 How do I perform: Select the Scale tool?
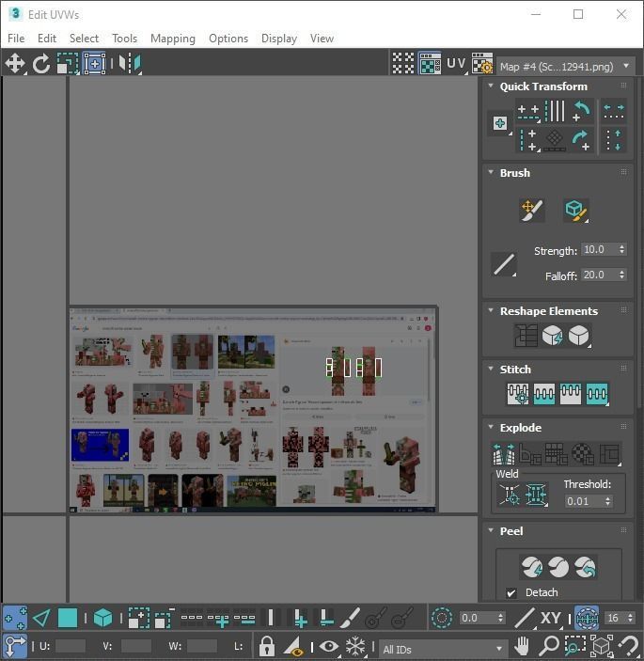tap(68, 63)
